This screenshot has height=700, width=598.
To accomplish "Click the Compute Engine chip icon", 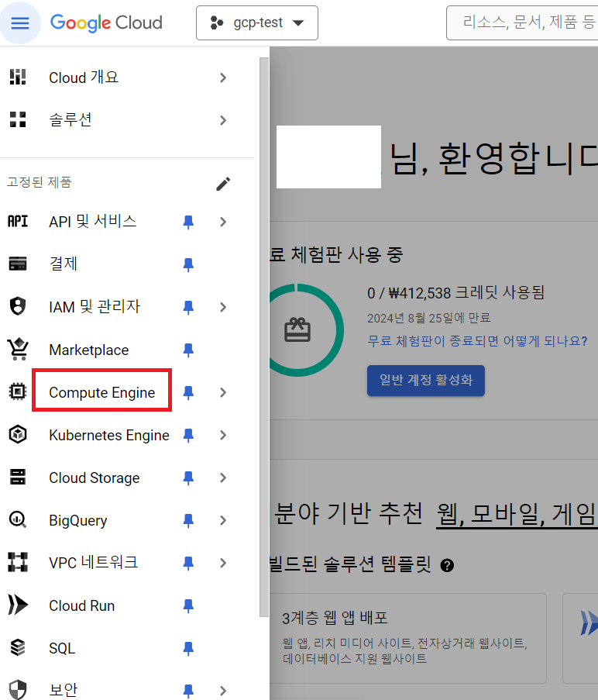I will point(18,391).
